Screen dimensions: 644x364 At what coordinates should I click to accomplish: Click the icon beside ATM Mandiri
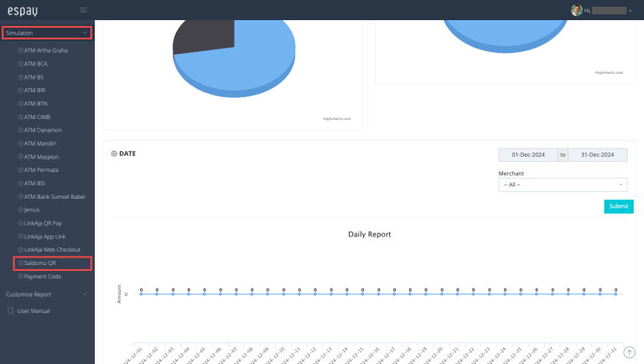click(x=20, y=143)
